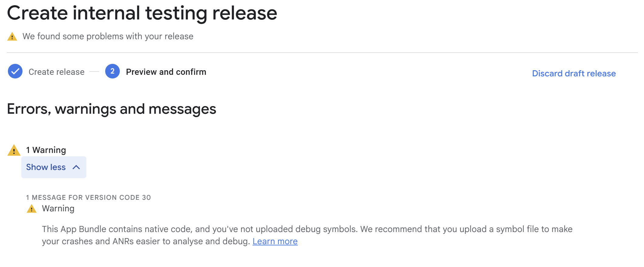
Task: Open the Learn more link about debug symbols
Action: pos(275,241)
